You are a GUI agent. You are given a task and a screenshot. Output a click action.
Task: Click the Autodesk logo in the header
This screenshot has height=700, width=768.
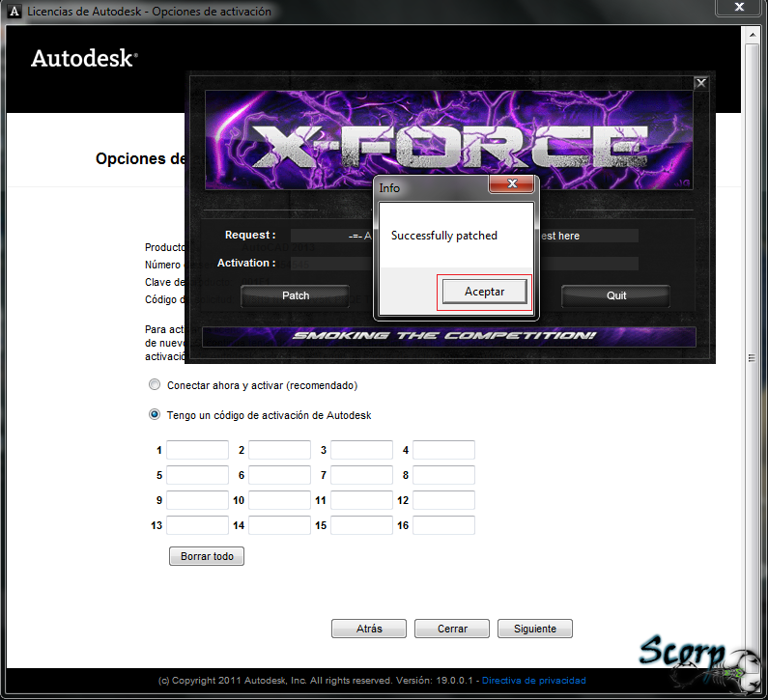pos(84,58)
